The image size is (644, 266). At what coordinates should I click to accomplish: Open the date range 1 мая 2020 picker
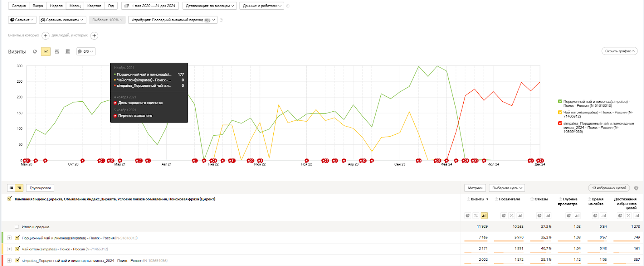150,6
